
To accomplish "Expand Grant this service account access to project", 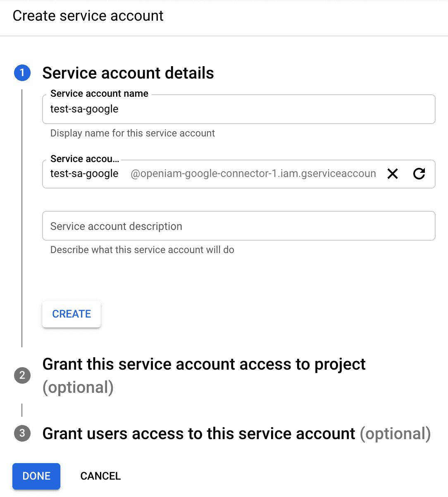I will 204,364.
